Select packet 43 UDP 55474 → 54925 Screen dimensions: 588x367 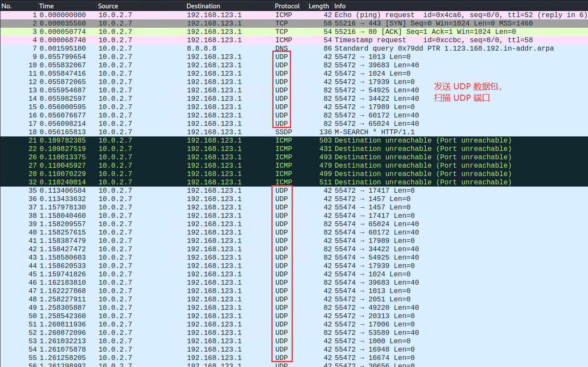click(294, 257)
